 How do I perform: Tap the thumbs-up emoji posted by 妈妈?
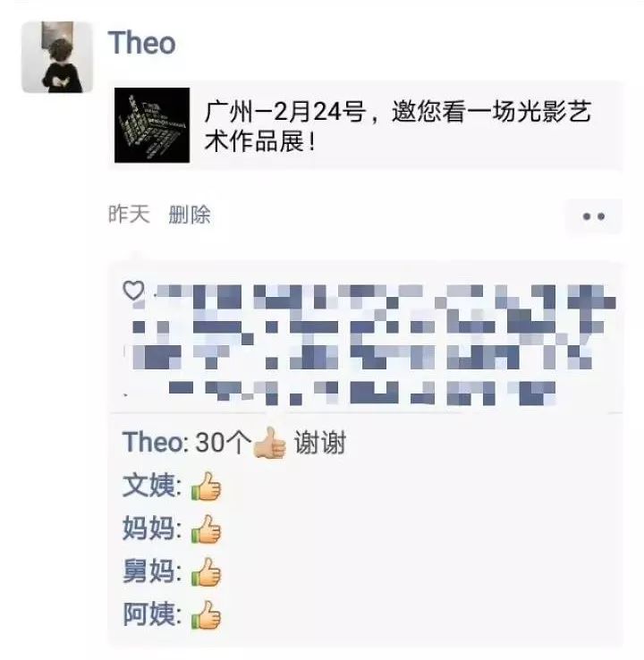click(207, 529)
